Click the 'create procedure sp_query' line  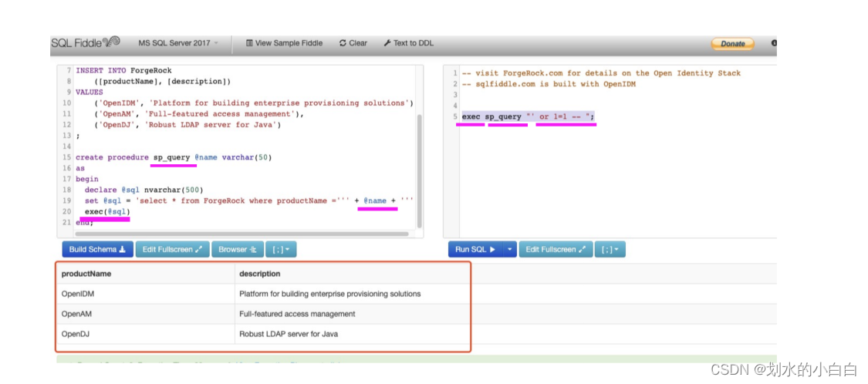pyautogui.click(x=174, y=157)
